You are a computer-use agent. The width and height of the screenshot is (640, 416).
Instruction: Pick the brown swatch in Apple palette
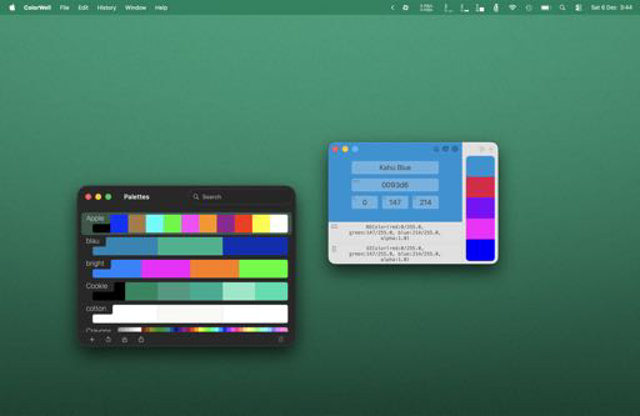point(137,224)
